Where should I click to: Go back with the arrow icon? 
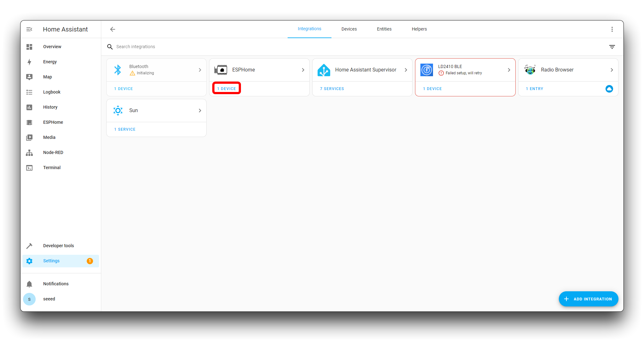click(113, 29)
